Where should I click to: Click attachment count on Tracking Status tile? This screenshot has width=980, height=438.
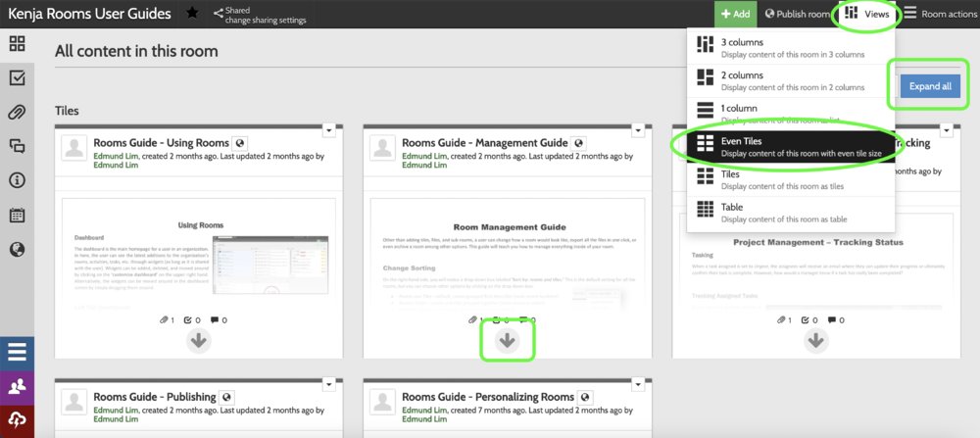784,319
